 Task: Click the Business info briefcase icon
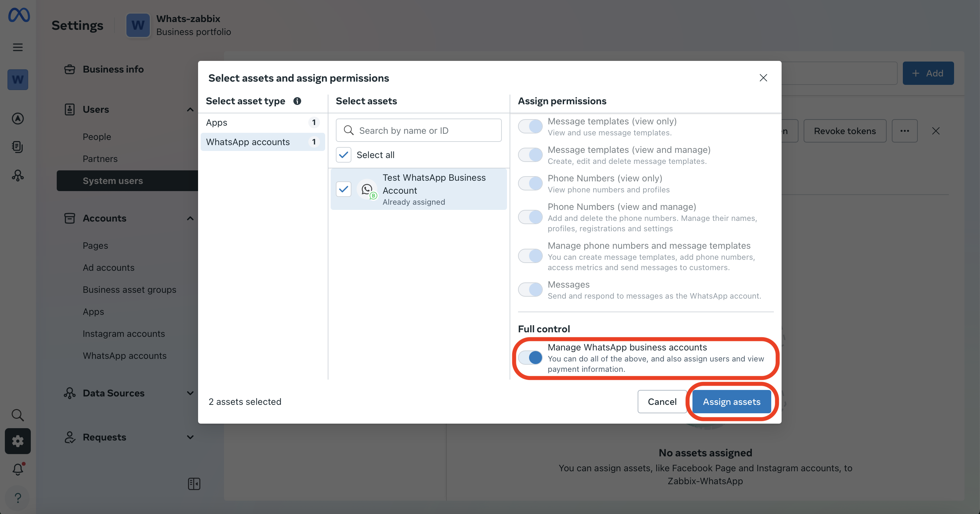tap(70, 69)
